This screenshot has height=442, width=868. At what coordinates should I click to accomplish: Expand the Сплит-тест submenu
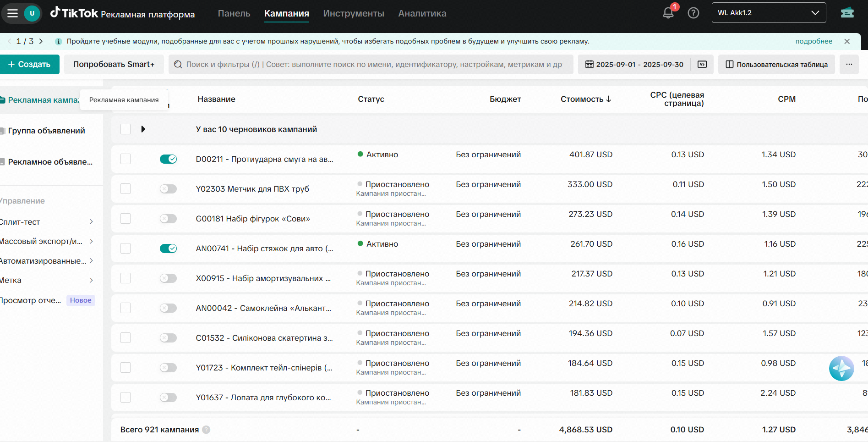tap(91, 222)
